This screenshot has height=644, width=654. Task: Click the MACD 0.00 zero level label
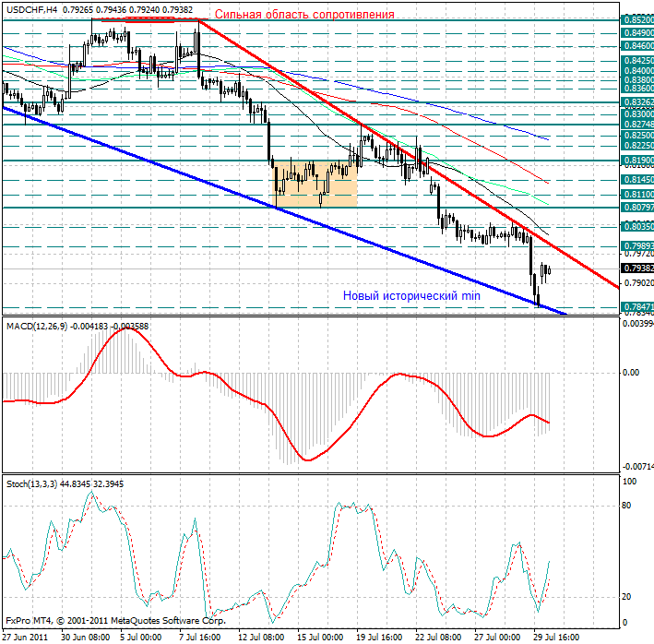pos(631,373)
